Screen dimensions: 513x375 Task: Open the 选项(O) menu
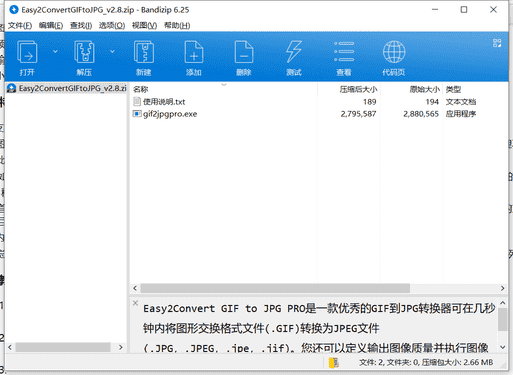coord(112,25)
